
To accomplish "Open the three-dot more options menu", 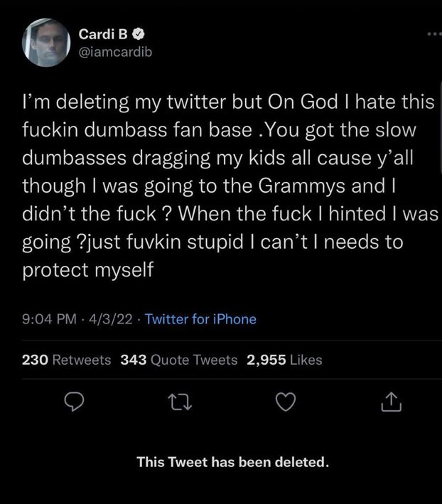I will (x=431, y=34).
